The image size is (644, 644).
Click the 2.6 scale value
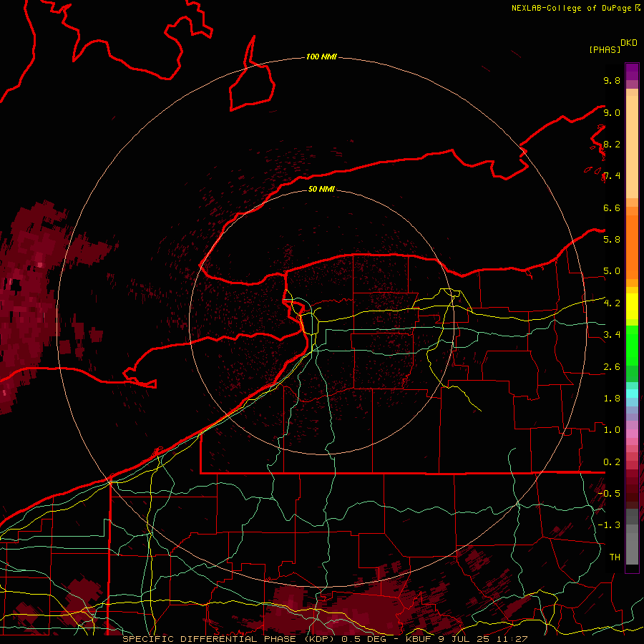[x=612, y=367]
